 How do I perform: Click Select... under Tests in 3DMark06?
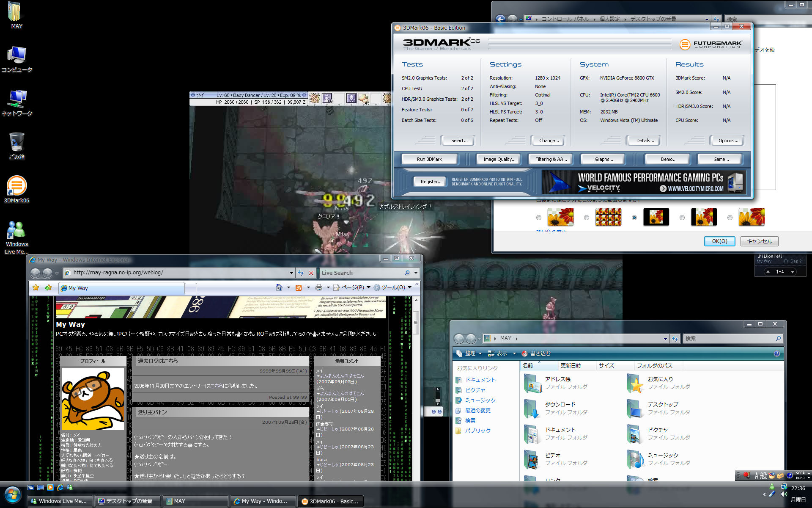tap(458, 141)
